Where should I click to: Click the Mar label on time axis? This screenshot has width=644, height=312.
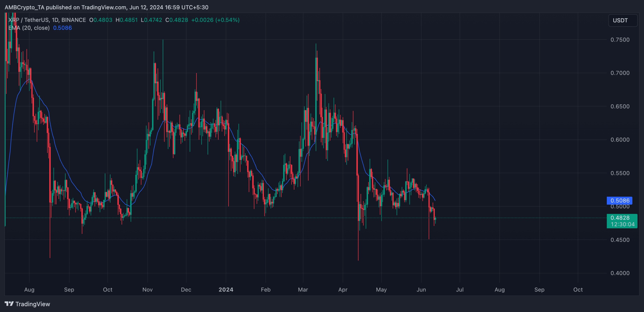[x=303, y=290]
